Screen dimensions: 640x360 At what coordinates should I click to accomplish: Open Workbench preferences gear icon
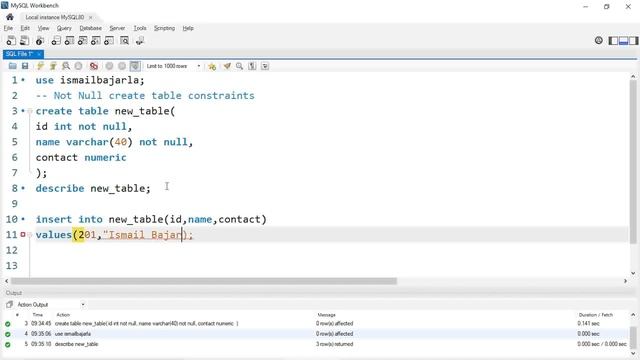(x=599, y=40)
